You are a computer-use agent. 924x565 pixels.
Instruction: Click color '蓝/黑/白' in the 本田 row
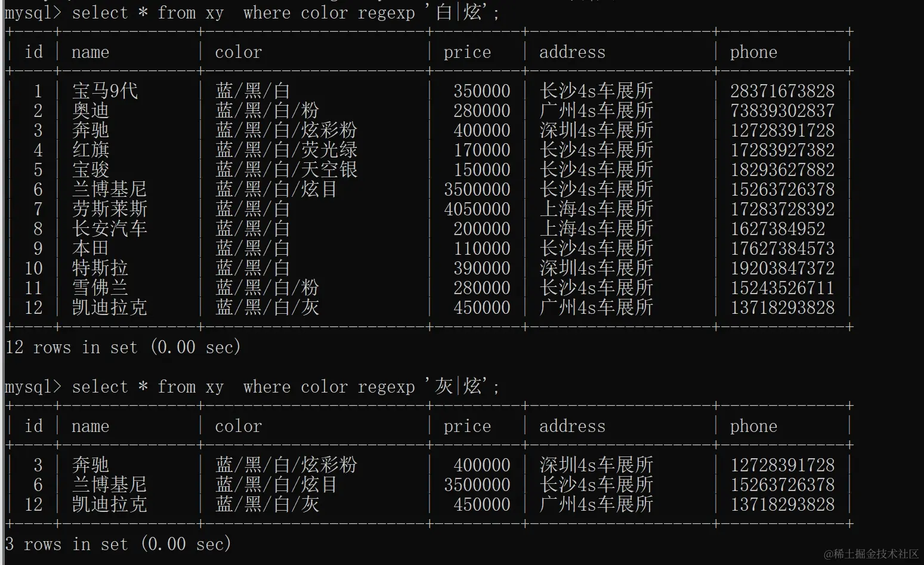pyautogui.click(x=253, y=248)
